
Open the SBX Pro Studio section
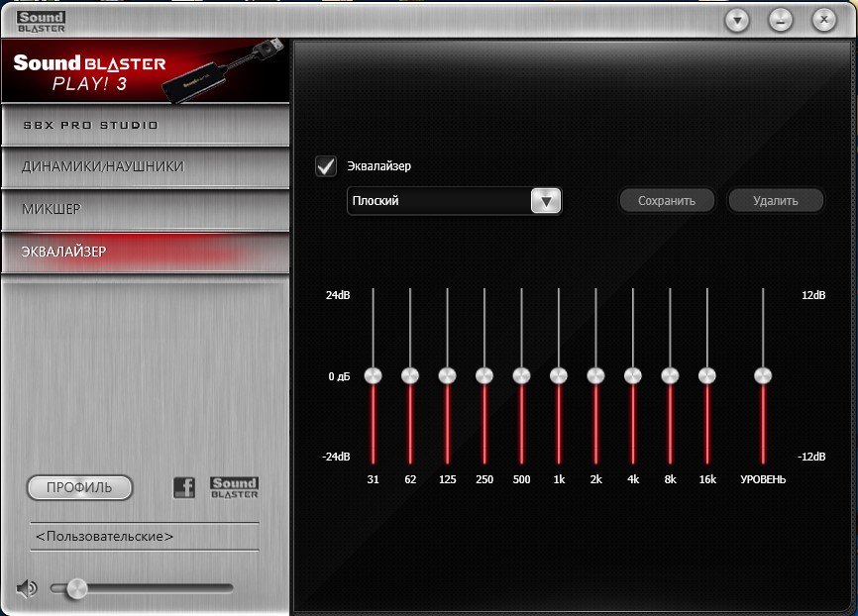point(146,125)
